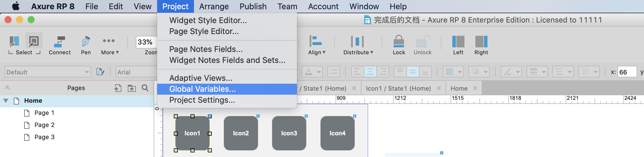Click the Lock widget icon
The image size is (644, 157).
(399, 45)
